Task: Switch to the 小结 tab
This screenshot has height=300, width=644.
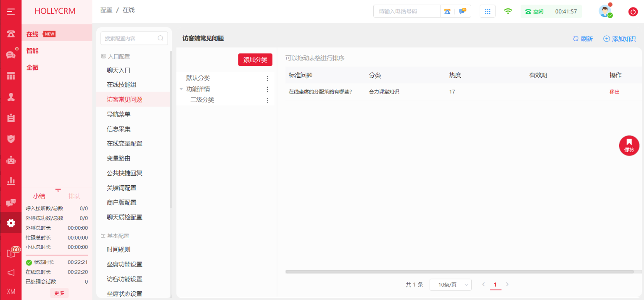Action: (x=39, y=196)
